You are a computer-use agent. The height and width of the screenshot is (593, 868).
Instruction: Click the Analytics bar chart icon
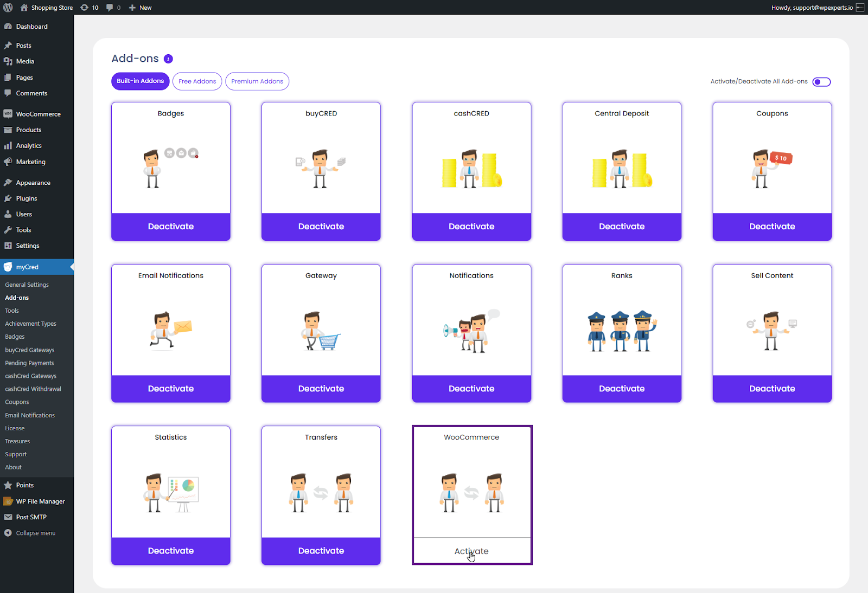pos(8,146)
